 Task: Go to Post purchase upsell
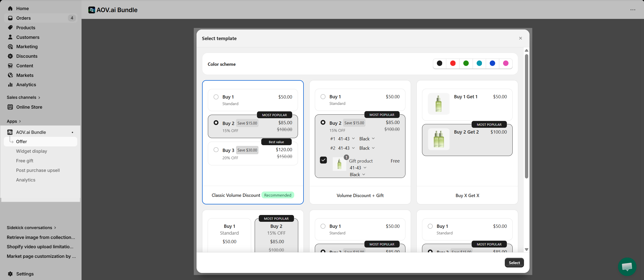coord(38,170)
